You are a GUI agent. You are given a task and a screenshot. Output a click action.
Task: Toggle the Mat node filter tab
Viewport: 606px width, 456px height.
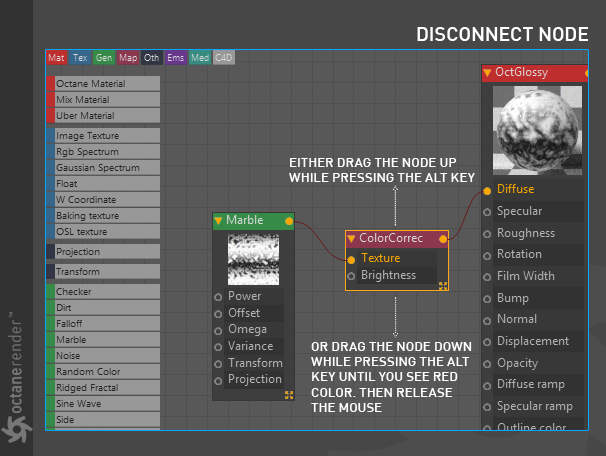click(x=56, y=58)
